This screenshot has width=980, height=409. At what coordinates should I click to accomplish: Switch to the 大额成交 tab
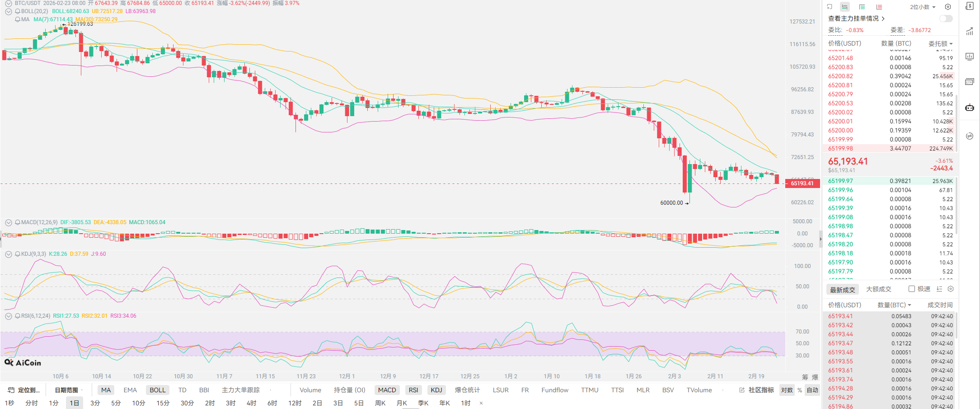pos(878,289)
